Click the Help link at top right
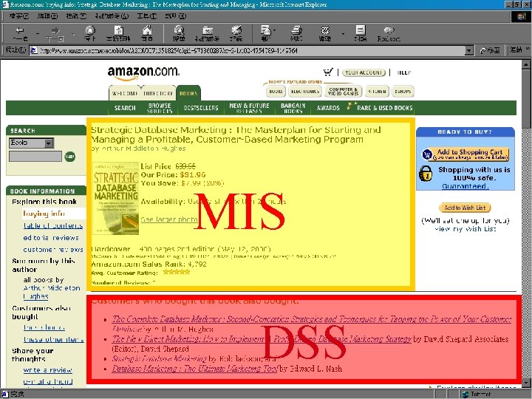Viewport: 532px width, 399px height. [403, 72]
